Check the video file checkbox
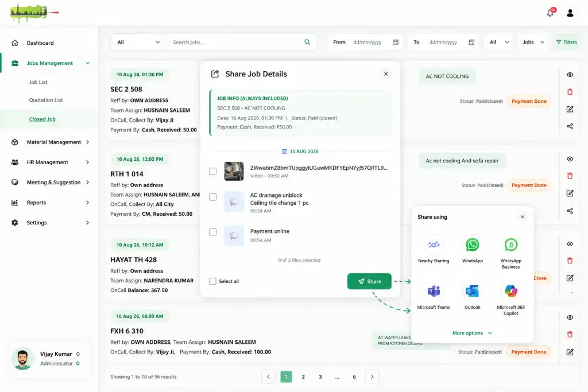The width and height of the screenshot is (588, 392). click(x=212, y=171)
